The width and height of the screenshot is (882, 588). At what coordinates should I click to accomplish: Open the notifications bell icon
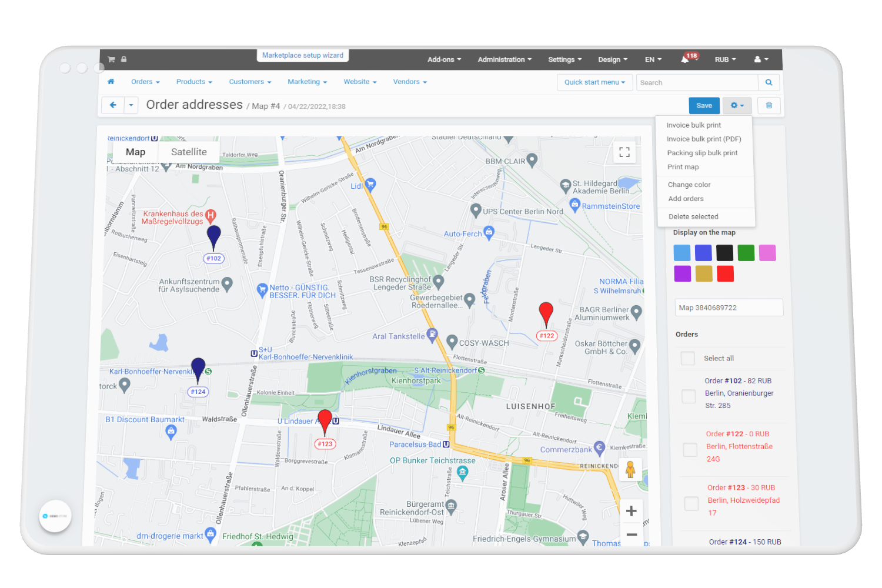[685, 59]
